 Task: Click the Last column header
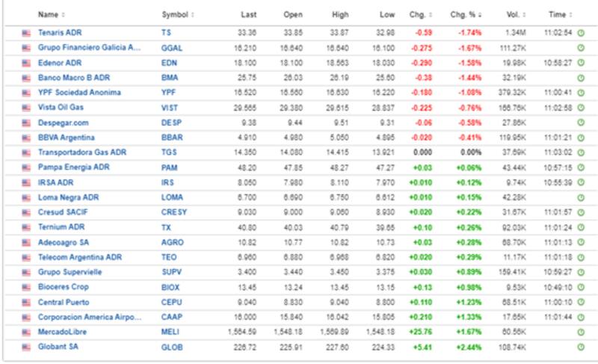click(249, 15)
